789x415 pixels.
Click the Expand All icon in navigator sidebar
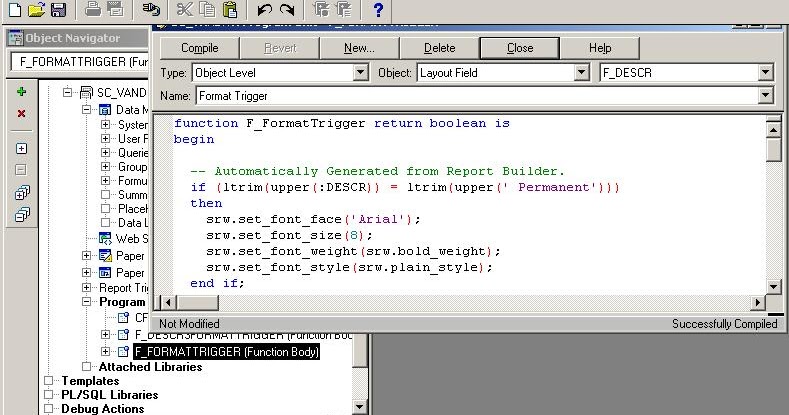[22, 193]
